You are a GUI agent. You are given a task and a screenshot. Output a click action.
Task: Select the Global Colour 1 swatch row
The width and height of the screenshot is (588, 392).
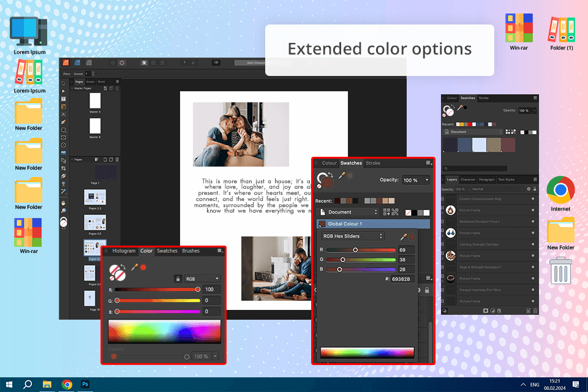click(373, 224)
